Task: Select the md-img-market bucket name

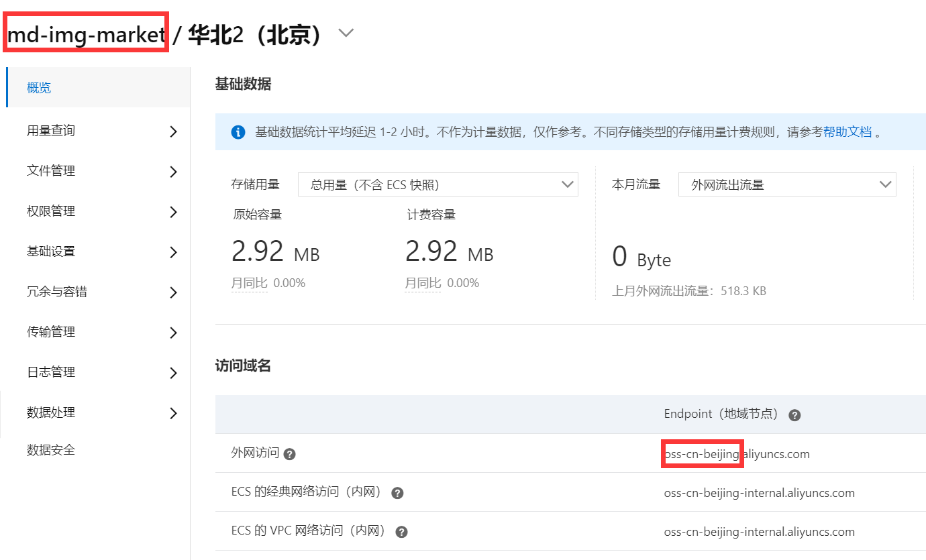Action: pyautogui.click(x=86, y=34)
